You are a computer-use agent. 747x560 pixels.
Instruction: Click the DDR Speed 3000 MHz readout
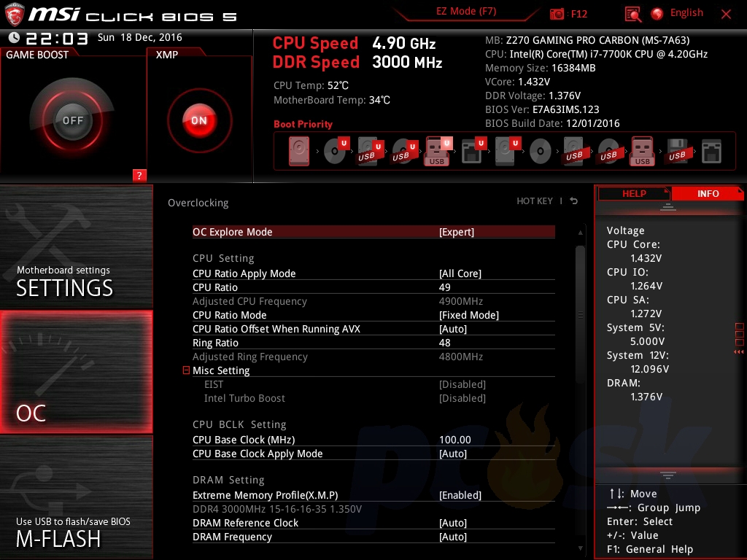tap(357, 62)
